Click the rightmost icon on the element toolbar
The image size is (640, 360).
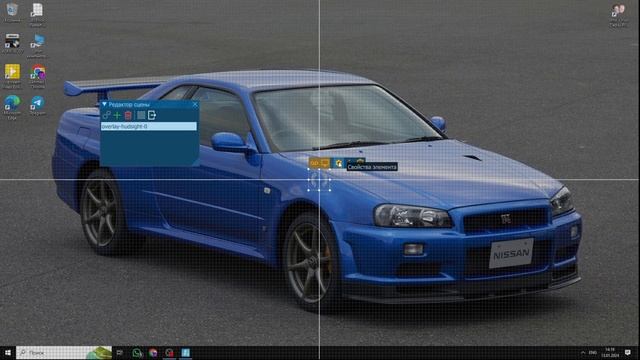point(360,162)
